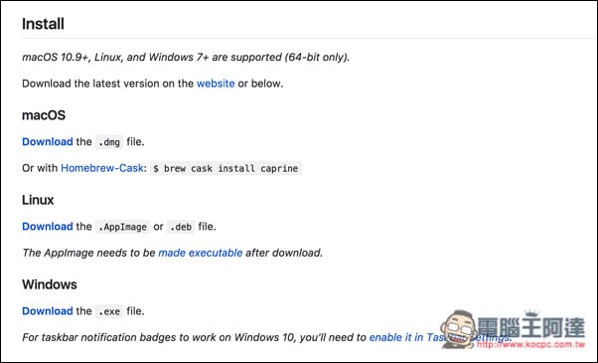Click the .exe code label
The height and width of the screenshot is (363, 598).
point(109,312)
